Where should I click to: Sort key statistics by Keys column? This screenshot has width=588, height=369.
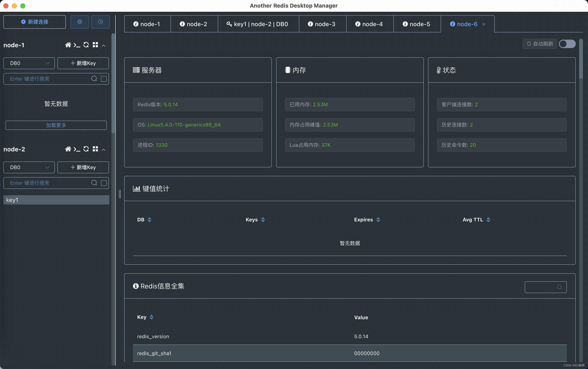tap(263, 220)
